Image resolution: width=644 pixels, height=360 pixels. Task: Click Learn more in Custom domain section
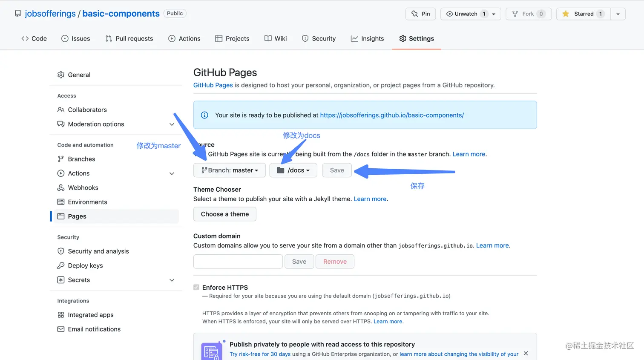click(x=492, y=245)
